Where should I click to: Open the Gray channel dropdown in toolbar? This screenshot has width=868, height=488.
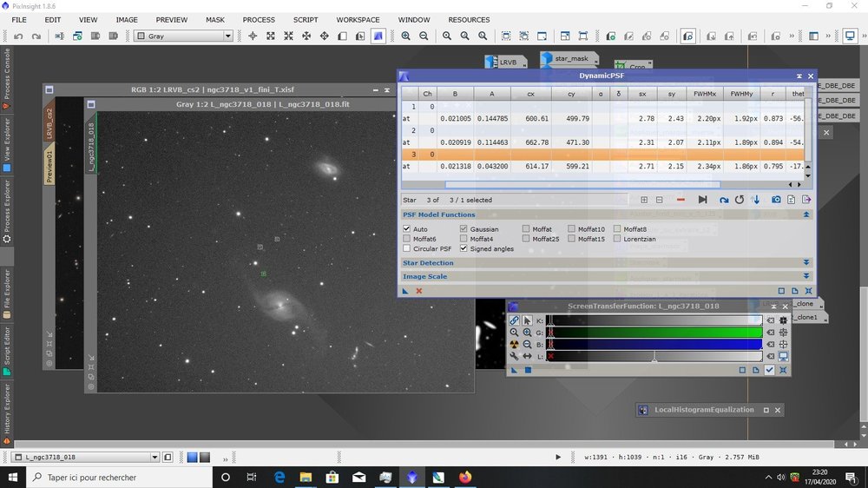click(x=228, y=36)
